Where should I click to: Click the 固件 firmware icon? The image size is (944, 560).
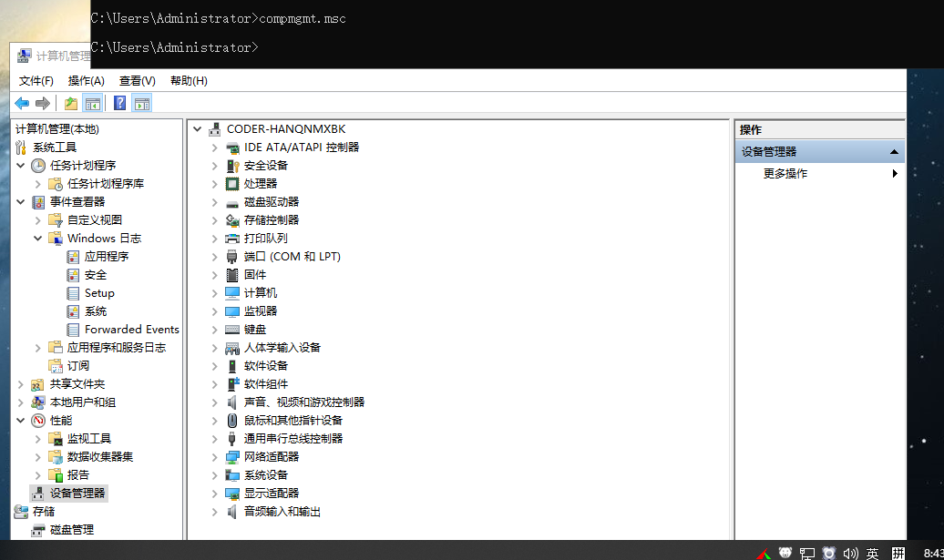pyautogui.click(x=232, y=275)
